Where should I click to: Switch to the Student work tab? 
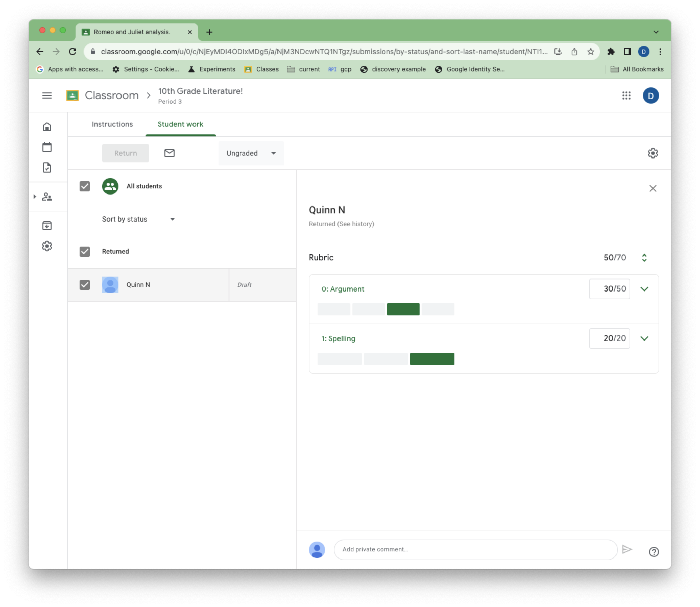coord(180,124)
